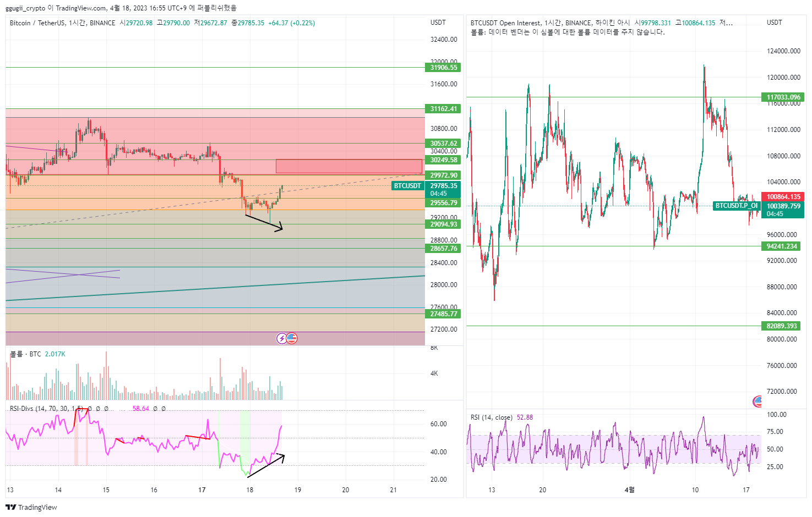Screen dimensions: 812x517
Task: Click date 10 on right time axis
Action: pos(695,490)
